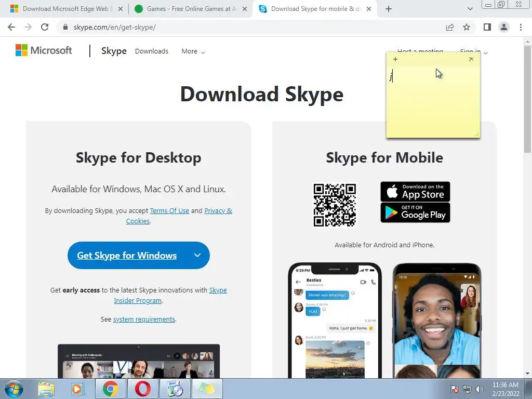Close the Games tab

(245, 9)
